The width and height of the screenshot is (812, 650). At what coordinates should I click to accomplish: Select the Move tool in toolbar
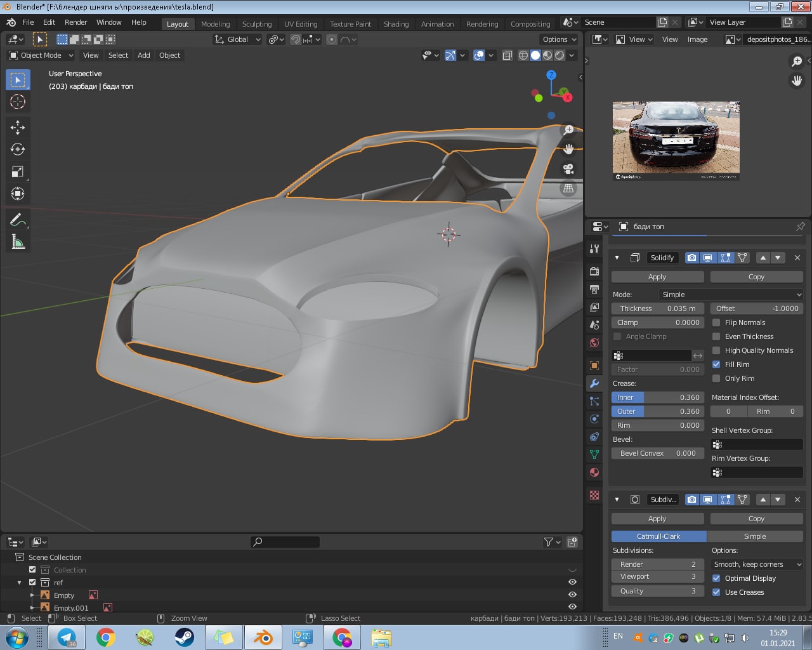click(18, 128)
